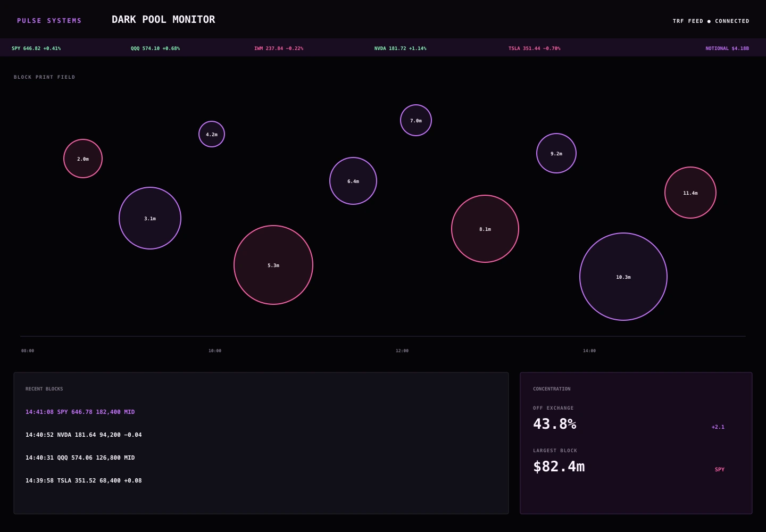Select the TSLA 351.44 ticker
The image size is (766, 532).
[534, 48]
